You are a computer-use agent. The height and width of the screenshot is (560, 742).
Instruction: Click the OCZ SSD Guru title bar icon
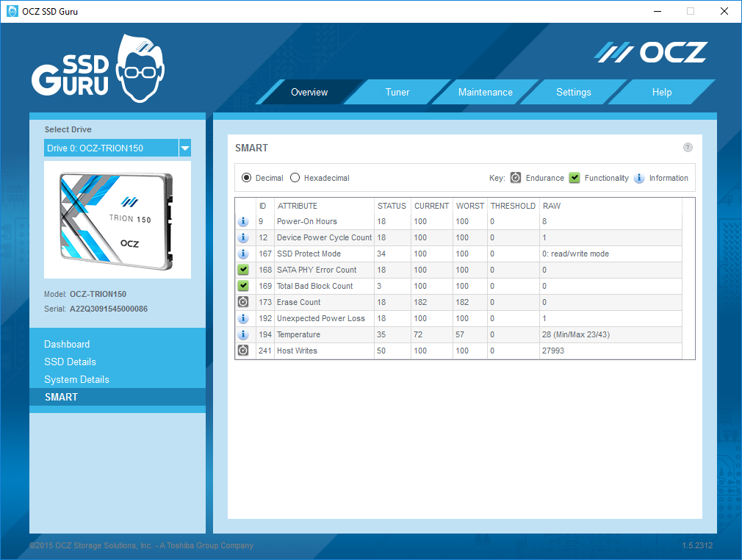click(12, 11)
